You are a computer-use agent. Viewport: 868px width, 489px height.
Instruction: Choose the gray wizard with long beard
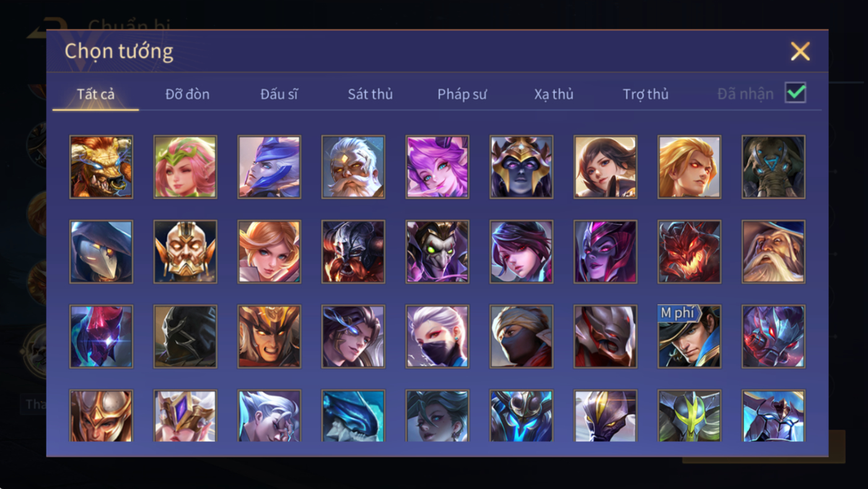point(774,252)
